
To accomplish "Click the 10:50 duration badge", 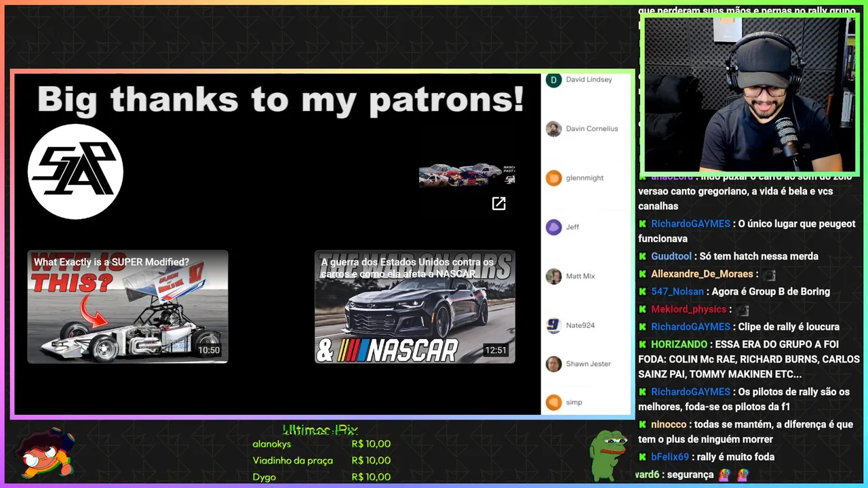I will pos(209,350).
